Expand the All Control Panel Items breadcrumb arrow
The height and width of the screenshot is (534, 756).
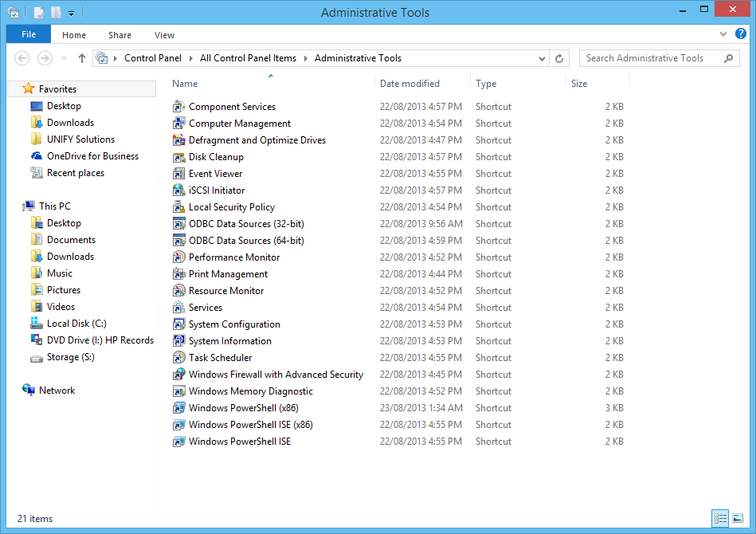tap(306, 58)
